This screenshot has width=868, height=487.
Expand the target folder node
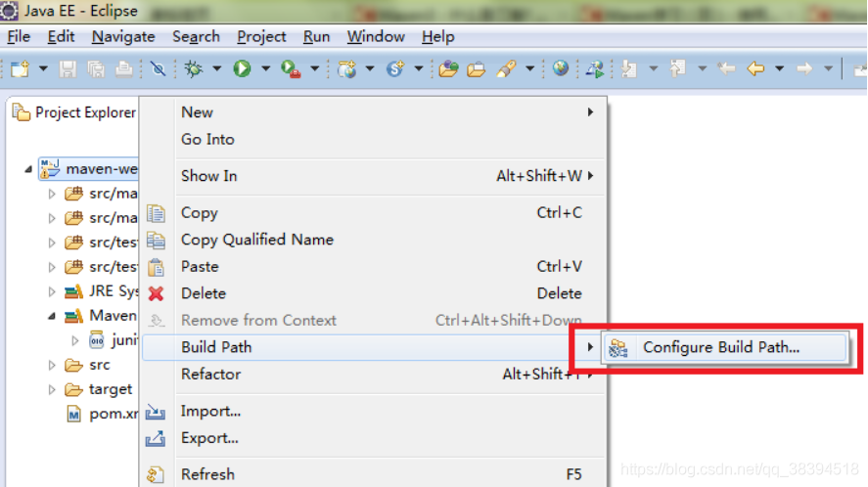pyautogui.click(x=52, y=389)
